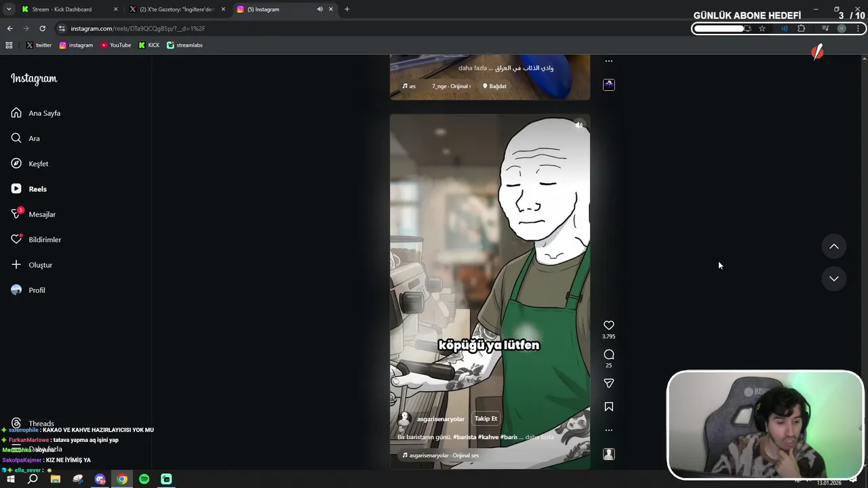This screenshot has height=488, width=868.
Task: Open File Explorer from taskbar
Action: pyautogui.click(x=56, y=479)
